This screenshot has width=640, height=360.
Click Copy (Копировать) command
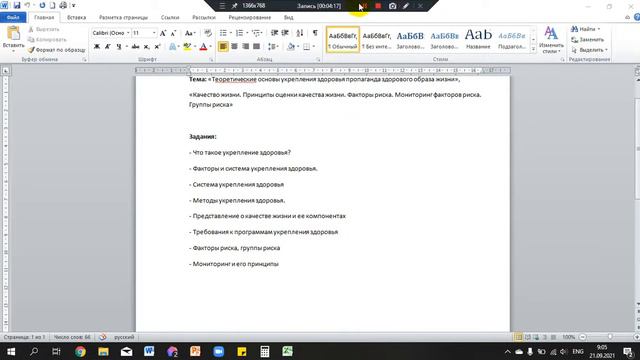tap(47, 40)
